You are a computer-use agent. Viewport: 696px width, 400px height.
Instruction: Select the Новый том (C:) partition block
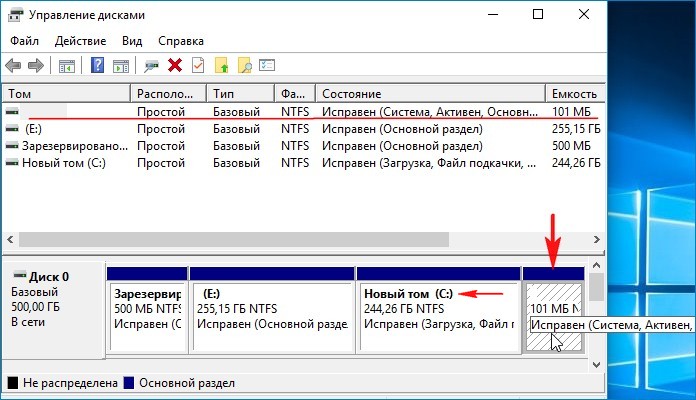tap(439, 310)
